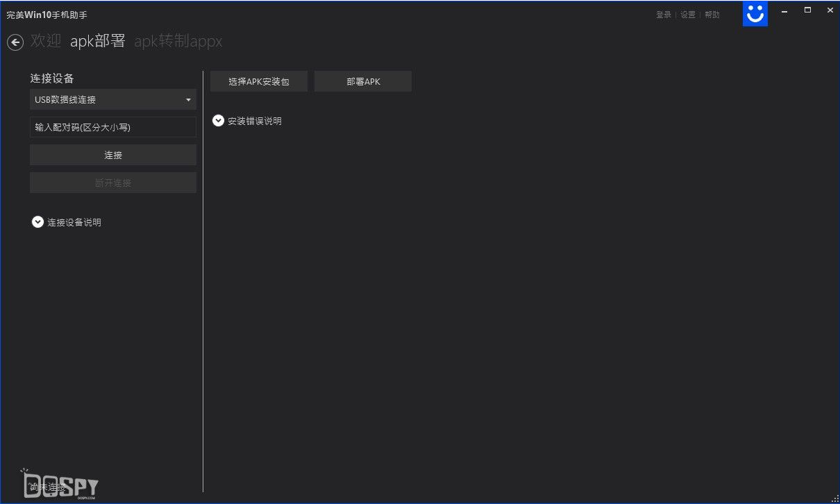
Task: Open the USB数据线连接 dropdown
Action: click(113, 99)
